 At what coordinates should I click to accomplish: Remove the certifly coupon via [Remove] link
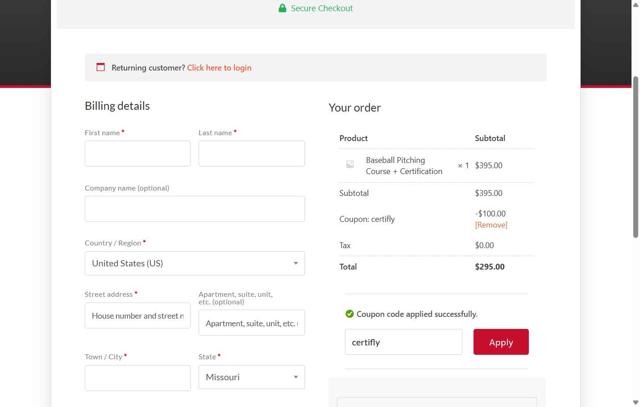[x=491, y=225]
